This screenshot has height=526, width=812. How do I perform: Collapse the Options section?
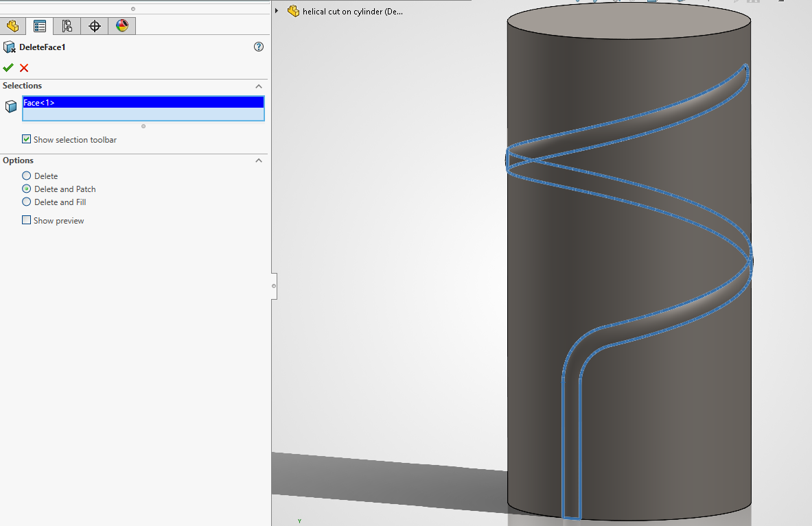coord(258,161)
